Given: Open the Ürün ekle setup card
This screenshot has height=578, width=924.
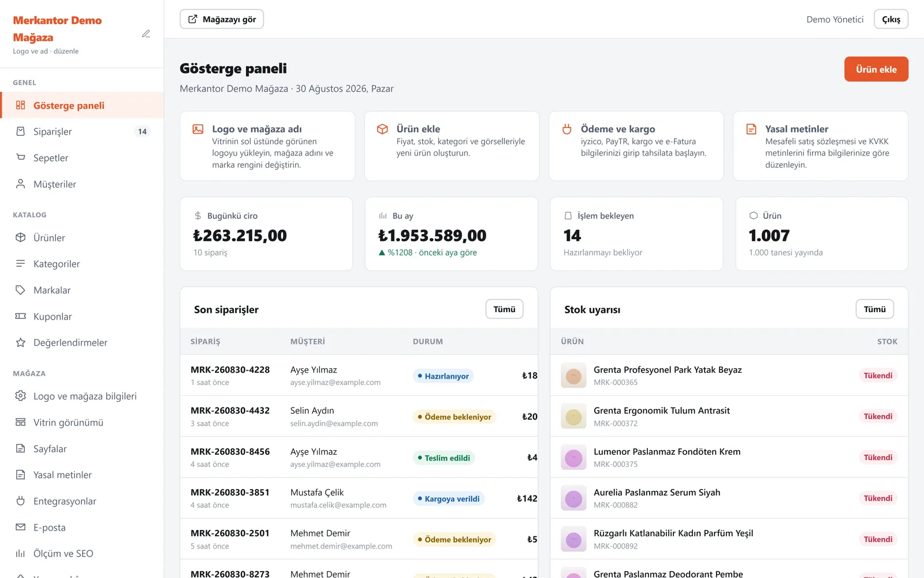Looking at the screenshot, I should pyautogui.click(x=452, y=146).
